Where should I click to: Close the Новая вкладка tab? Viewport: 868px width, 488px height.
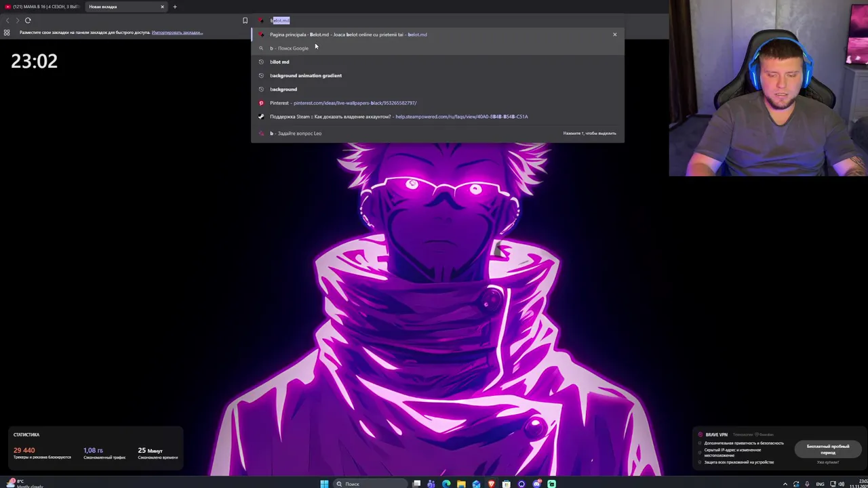point(162,7)
